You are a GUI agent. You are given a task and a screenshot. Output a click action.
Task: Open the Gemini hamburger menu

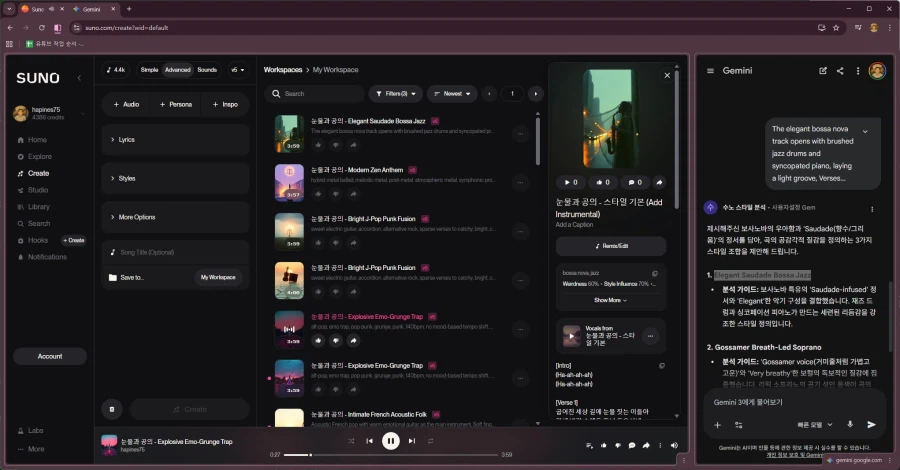(710, 71)
